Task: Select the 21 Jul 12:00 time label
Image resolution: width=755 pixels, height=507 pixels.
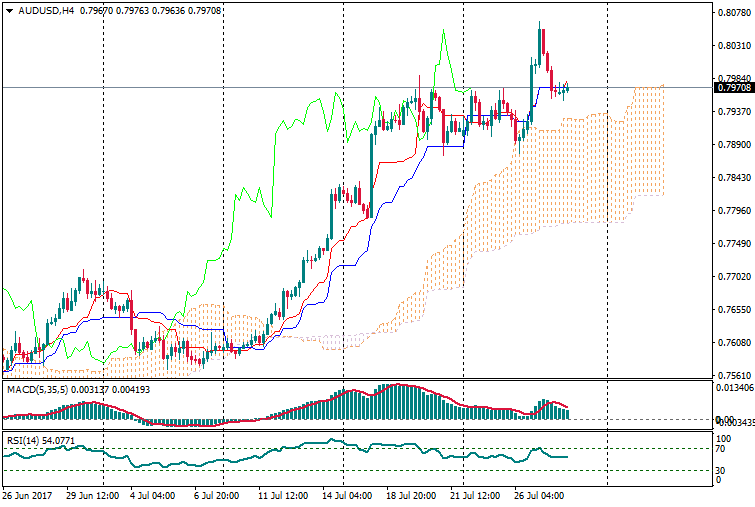Action: coord(472,495)
